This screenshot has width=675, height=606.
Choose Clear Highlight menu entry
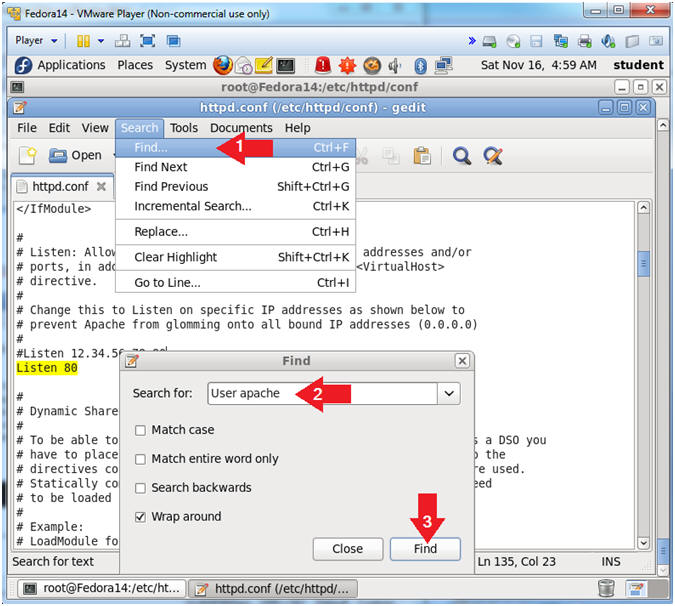[x=235, y=257]
